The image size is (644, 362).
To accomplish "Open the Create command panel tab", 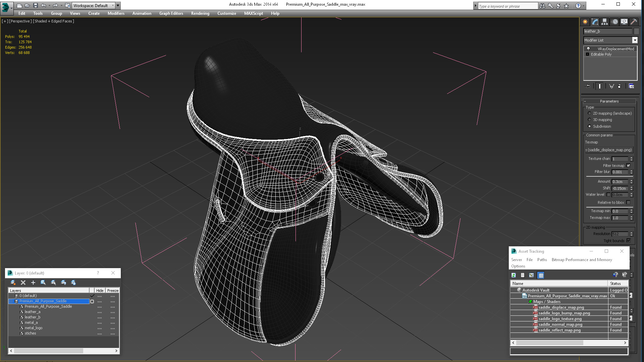I will click(585, 22).
